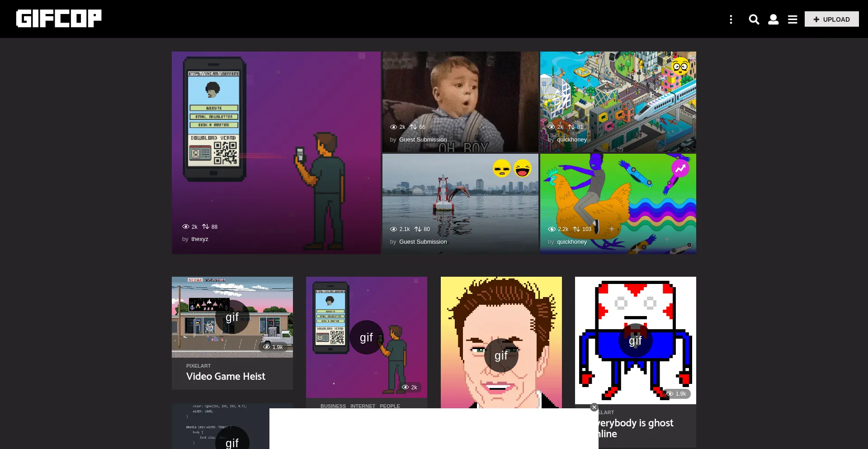Click the trending arrow badge on chicken GIF
The height and width of the screenshot is (449, 868).
(x=680, y=169)
